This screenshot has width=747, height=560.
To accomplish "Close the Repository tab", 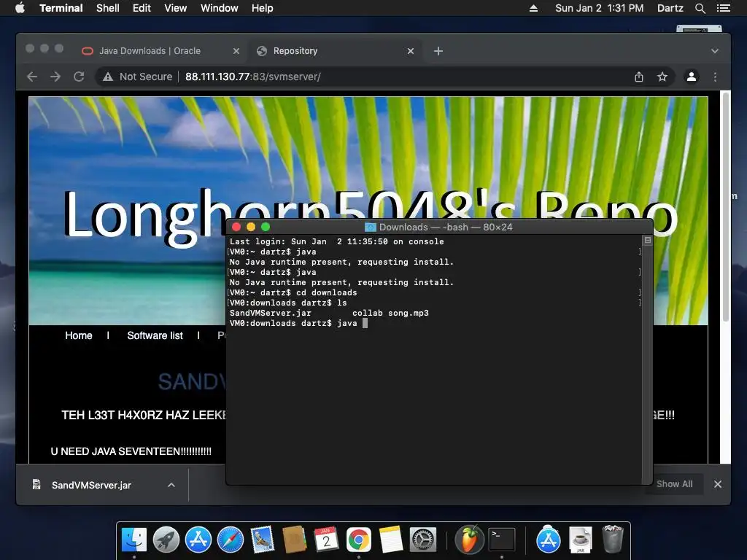I will pos(411,51).
